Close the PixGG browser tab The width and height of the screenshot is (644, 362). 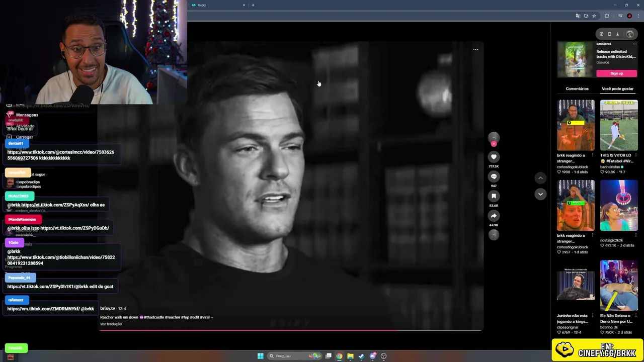pos(244,5)
